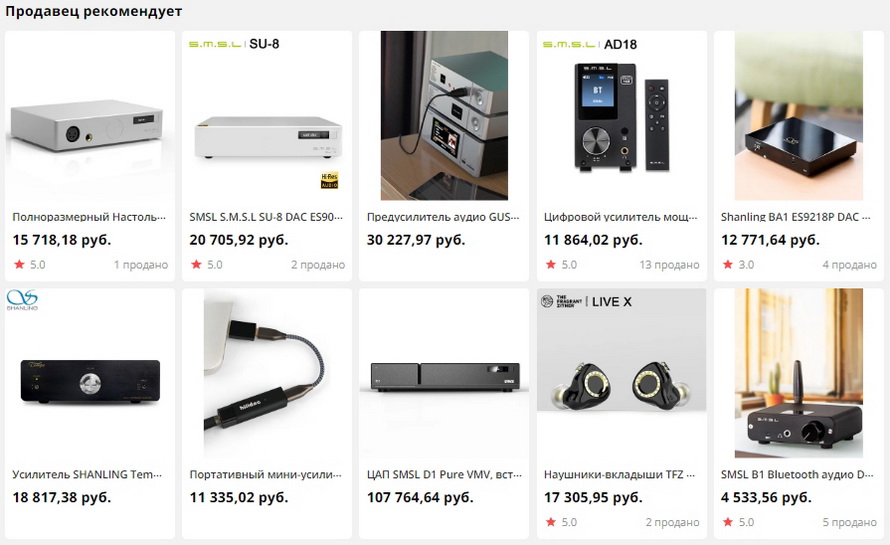Open the ЦАП SMSL D1 Pure VMV listing
Screen dimensions: 890x545
click(x=444, y=475)
